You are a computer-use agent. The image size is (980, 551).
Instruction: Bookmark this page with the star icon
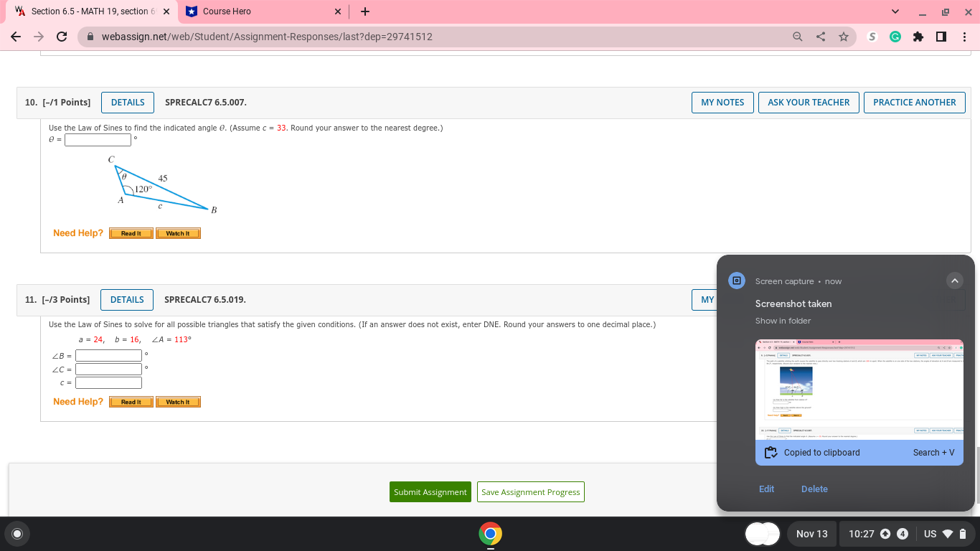(844, 36)
